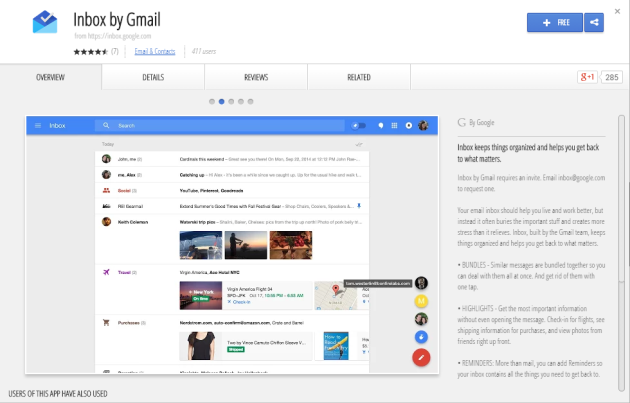Open the blue book cover thumbnail
The image size is (630, 403).
point(336,346)
